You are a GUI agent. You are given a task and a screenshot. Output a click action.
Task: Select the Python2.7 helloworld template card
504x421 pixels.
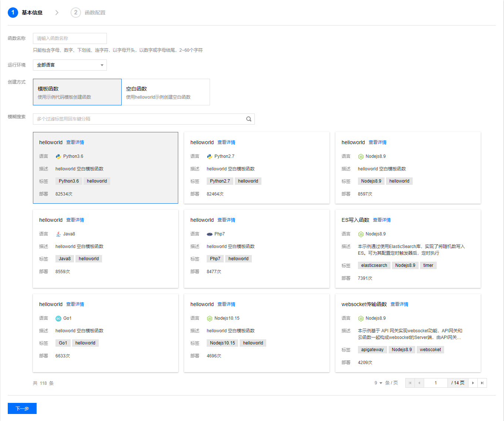point(257,168)
